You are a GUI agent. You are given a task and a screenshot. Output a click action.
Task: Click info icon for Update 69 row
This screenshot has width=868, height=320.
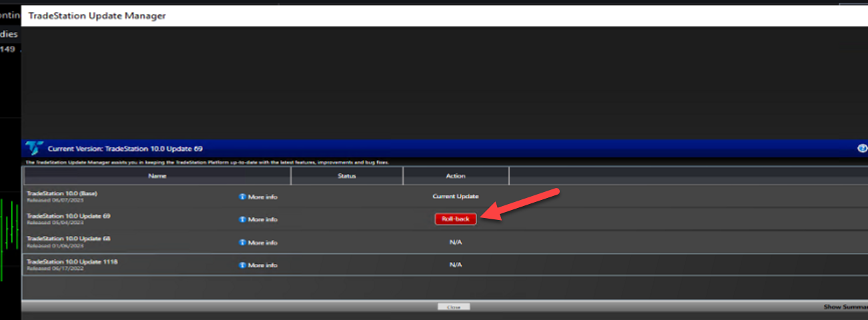(242, 219)
